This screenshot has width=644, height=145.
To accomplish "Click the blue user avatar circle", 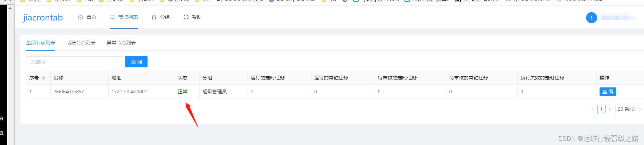I will click(592, 18).
